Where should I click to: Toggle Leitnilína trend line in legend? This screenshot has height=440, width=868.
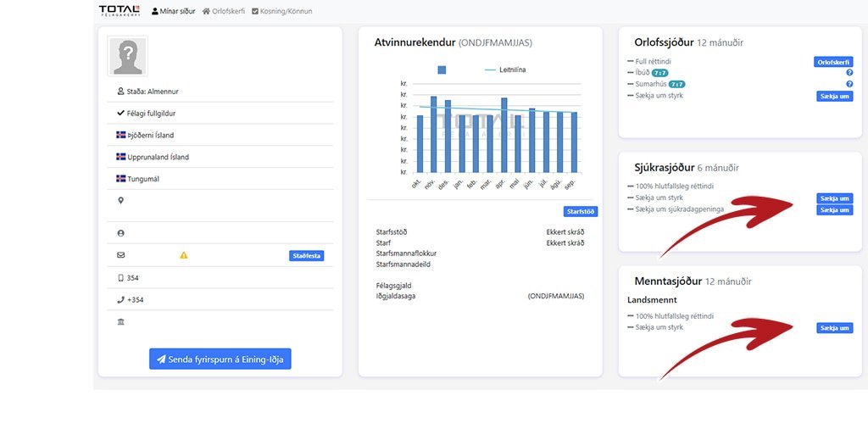click(x=505, y=70)
